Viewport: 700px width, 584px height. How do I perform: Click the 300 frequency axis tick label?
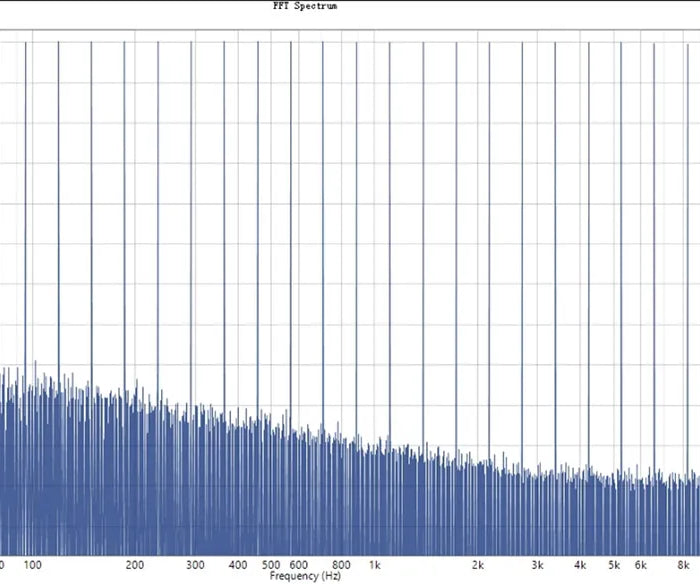click(196, 565)
